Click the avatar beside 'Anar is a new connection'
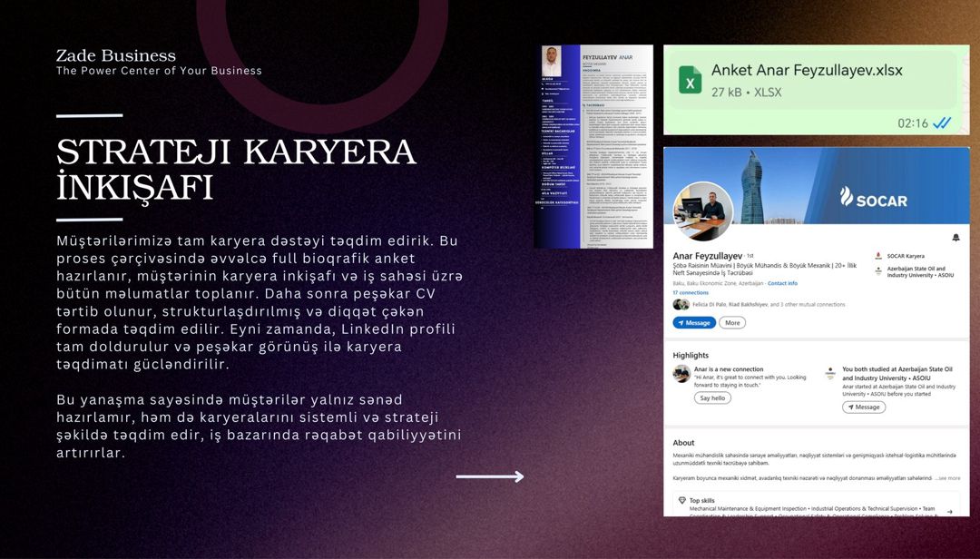Viewport: 980px width, 559px height. (681, 374)
